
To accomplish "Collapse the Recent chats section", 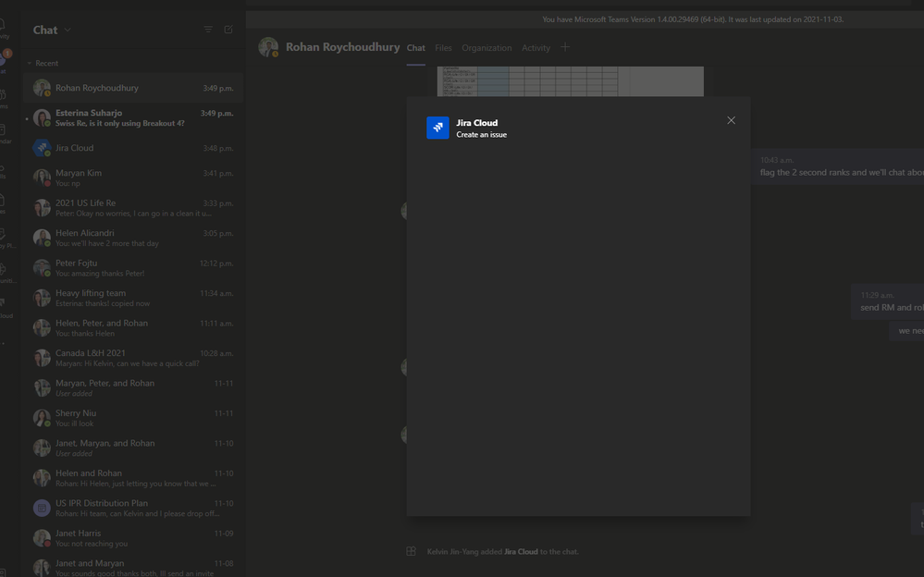I will point(30,63).
